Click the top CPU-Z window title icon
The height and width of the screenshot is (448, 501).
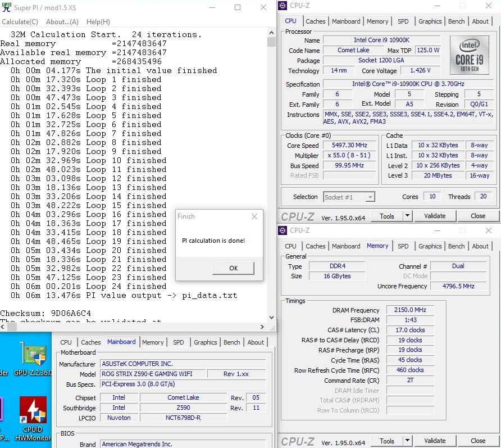[x=283, y=6]
